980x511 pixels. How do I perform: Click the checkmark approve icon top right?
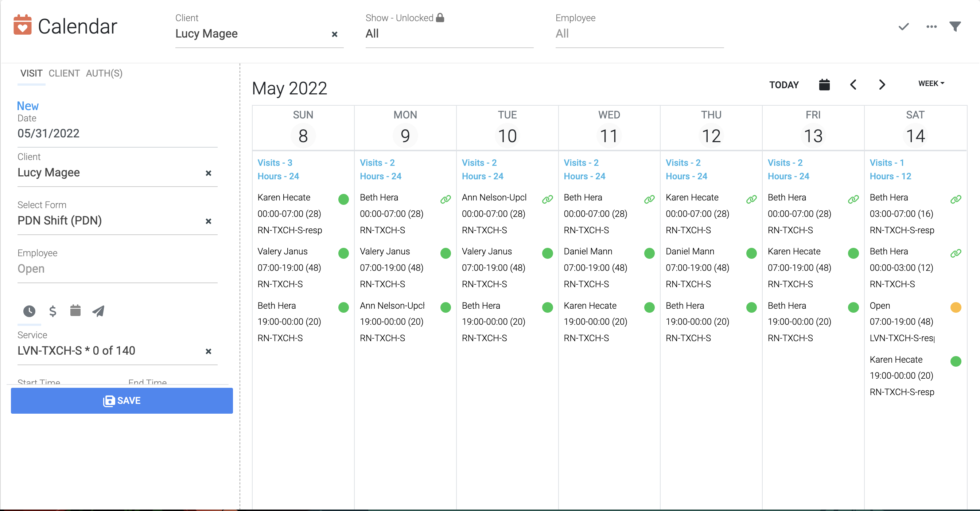click(x=903, y=27)
